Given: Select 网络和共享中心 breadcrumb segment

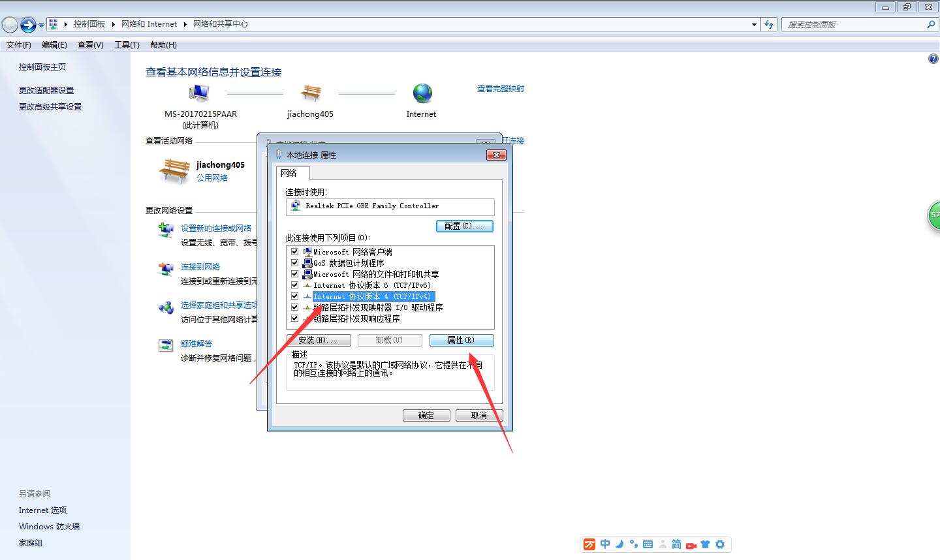Looking at the screenshot, I should (x=221, y=24).
